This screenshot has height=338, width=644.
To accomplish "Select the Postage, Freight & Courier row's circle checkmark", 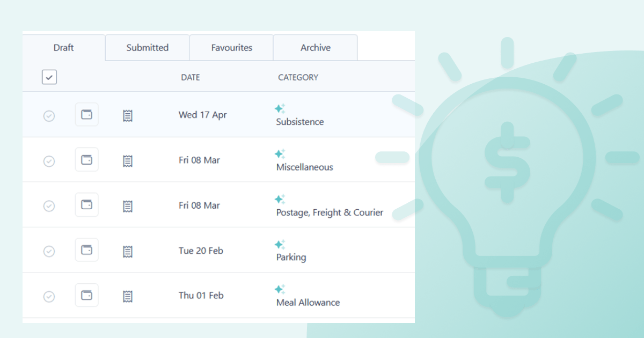I will point(49,205).
